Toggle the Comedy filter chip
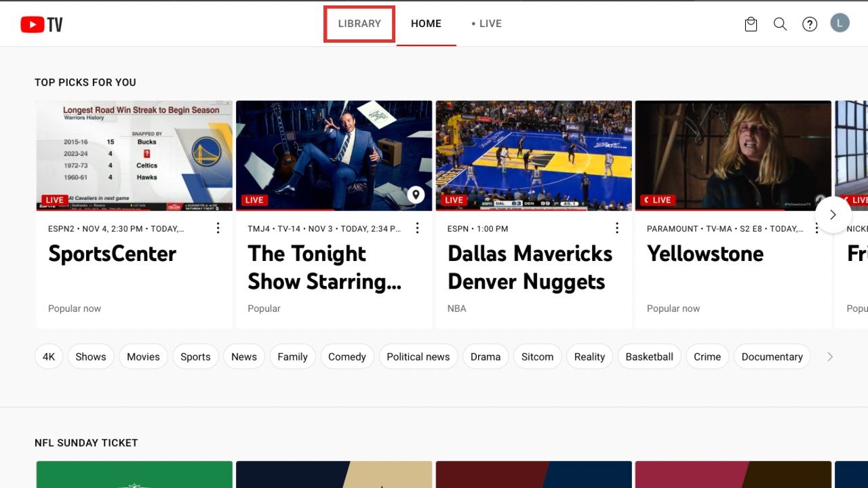 [347, 357]
